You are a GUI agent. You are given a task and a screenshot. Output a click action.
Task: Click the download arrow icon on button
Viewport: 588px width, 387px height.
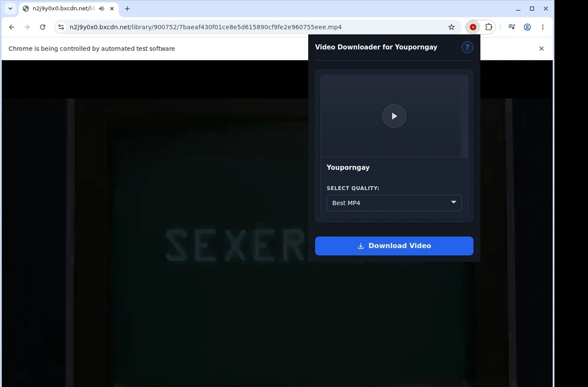point(361,246)
